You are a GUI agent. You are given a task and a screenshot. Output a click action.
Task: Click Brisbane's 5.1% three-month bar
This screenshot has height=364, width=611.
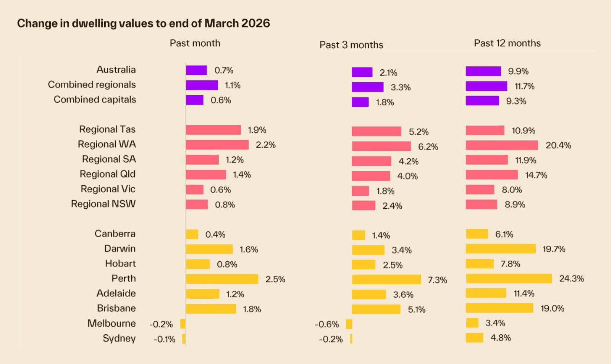click(x=376, y=310)
